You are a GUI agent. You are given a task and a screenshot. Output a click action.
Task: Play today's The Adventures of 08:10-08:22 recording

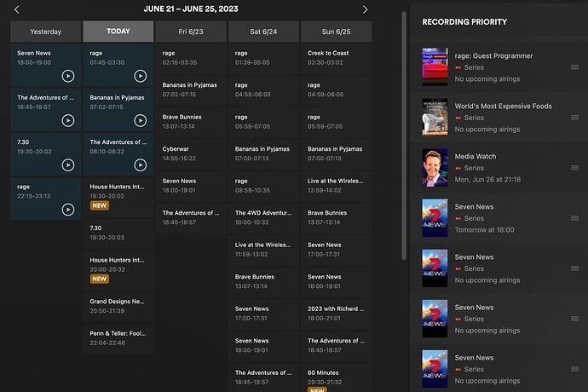[141, 165]
